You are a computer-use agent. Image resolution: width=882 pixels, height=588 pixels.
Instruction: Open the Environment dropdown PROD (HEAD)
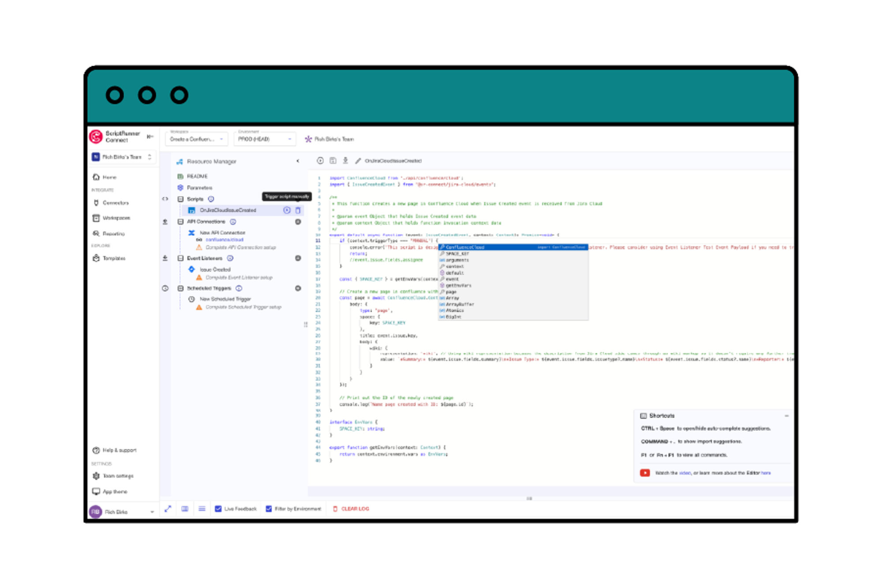click(264, 139)
